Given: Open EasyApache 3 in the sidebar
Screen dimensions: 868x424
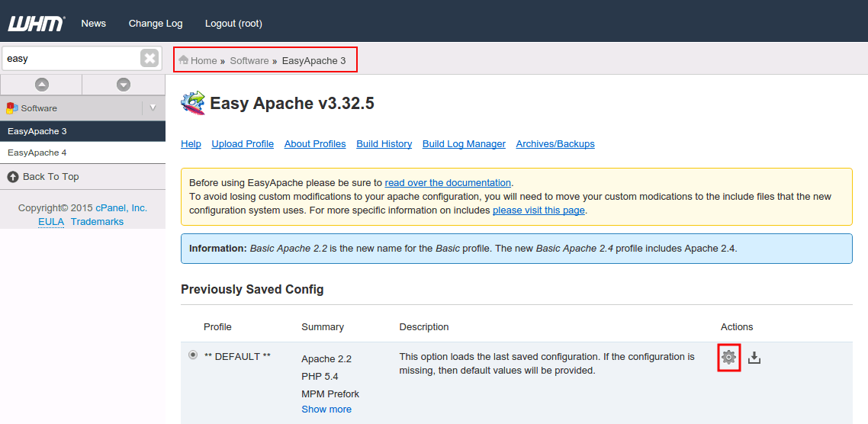Looking at the screenshot, I should (x=82, y=131).
